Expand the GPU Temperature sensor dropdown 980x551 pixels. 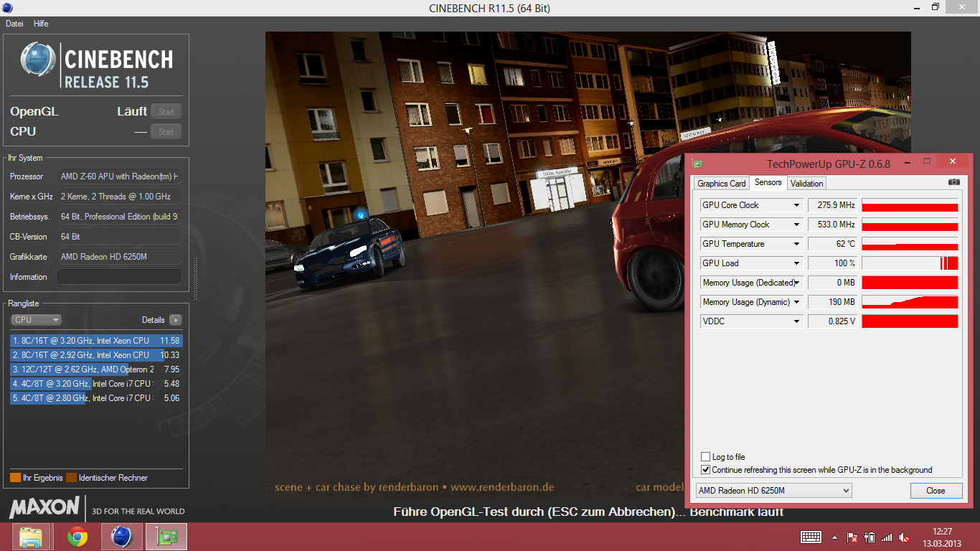[x=796, y=244]
